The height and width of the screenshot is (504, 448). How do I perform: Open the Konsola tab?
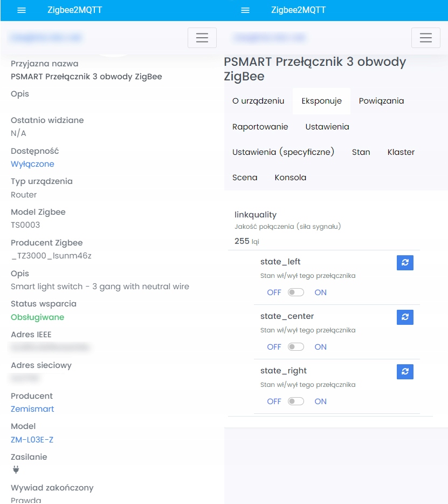pos(291,178)
